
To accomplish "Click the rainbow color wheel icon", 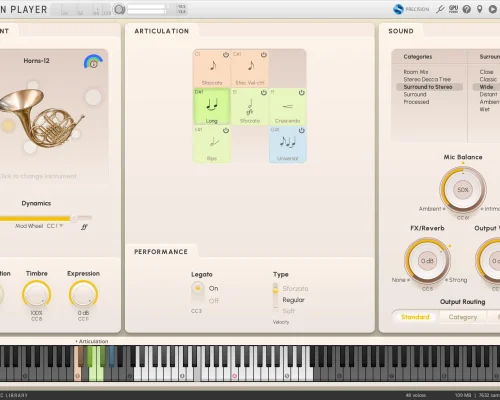I will pyautogui.click(x=93, y=61).
